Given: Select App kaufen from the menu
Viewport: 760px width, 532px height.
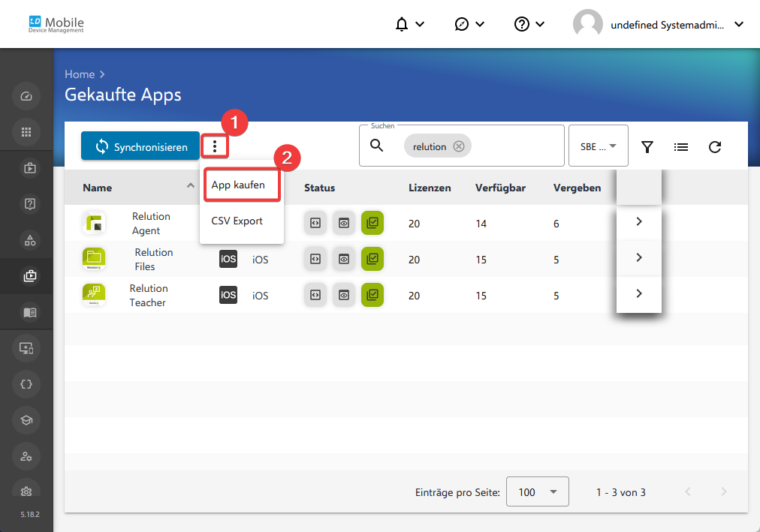Looking at the screenshot, I should [x=241, y=185].
